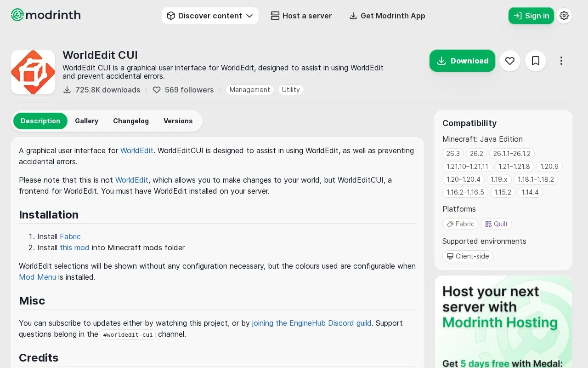Select the 1.21–1.21.8 version tag
Image resolution: width=588 pixels, height=368 pixels.
coord(514,167)
